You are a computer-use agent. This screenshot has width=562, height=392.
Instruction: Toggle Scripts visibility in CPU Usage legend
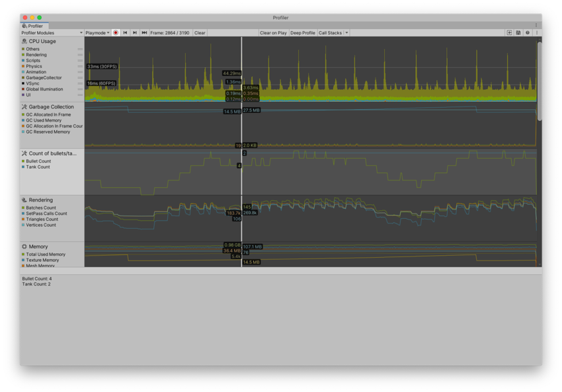(24, 60)
